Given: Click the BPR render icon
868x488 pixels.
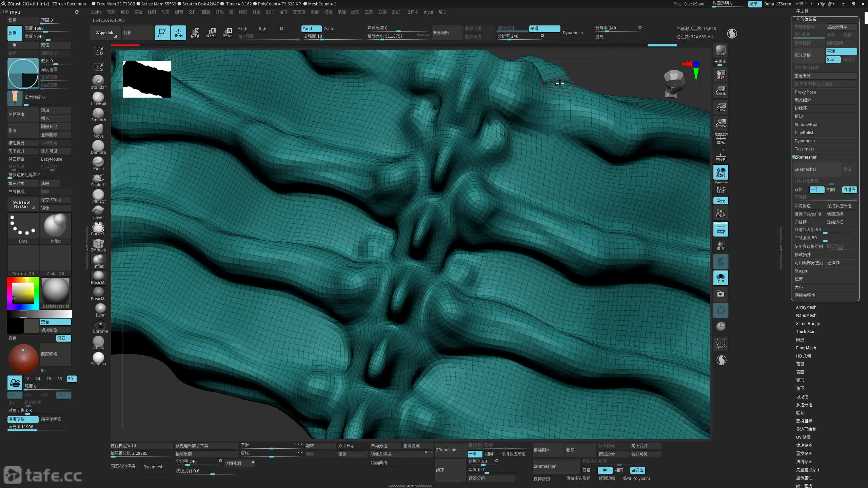Looking at the screenshot, I should click(x=721, y=50).
